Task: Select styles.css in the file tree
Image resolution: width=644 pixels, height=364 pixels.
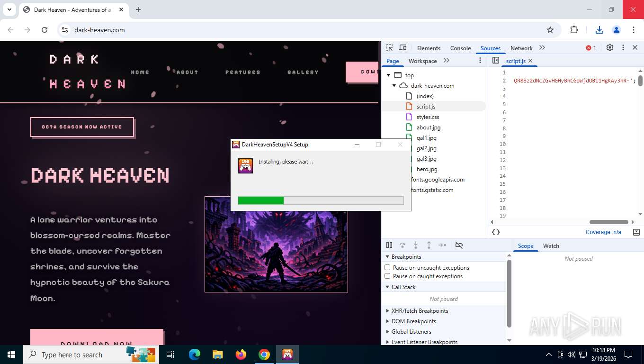Action: coord(428,117)
